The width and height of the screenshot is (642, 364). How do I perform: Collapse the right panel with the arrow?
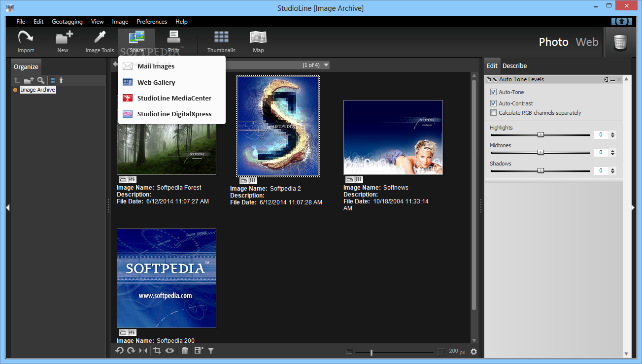(634, 208)
